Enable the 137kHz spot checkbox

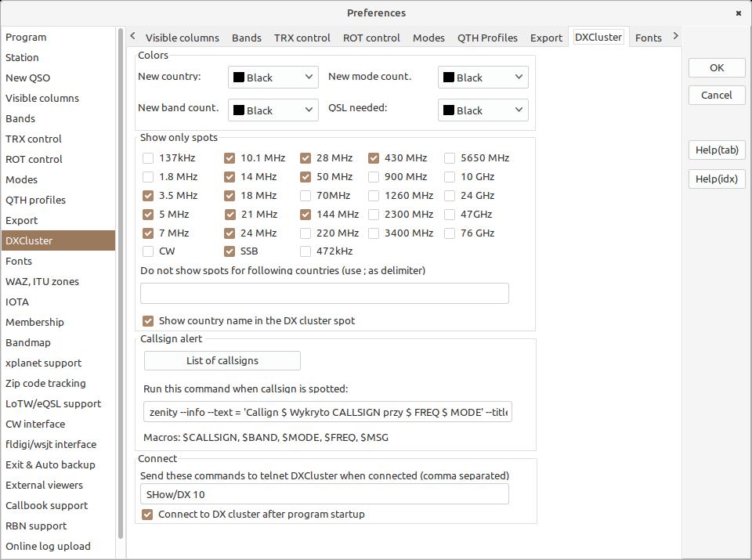(148, 157)
